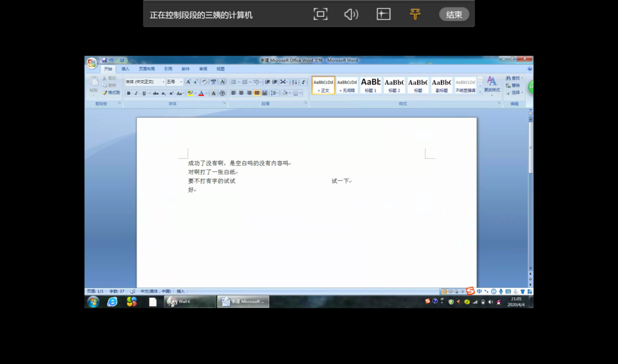Image resolution: width=618 pixels, height=364 pixels.
Task: Open the phonetic guide (文) tool
Action: [x=213, y=82]
